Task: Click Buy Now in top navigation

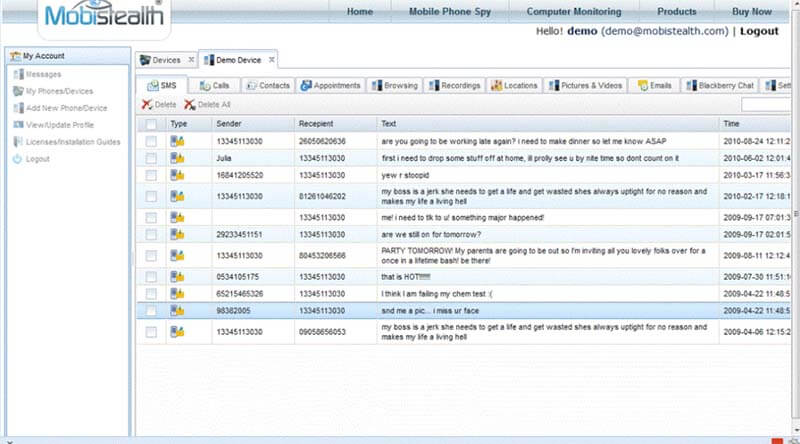Action: click(752, 11)
